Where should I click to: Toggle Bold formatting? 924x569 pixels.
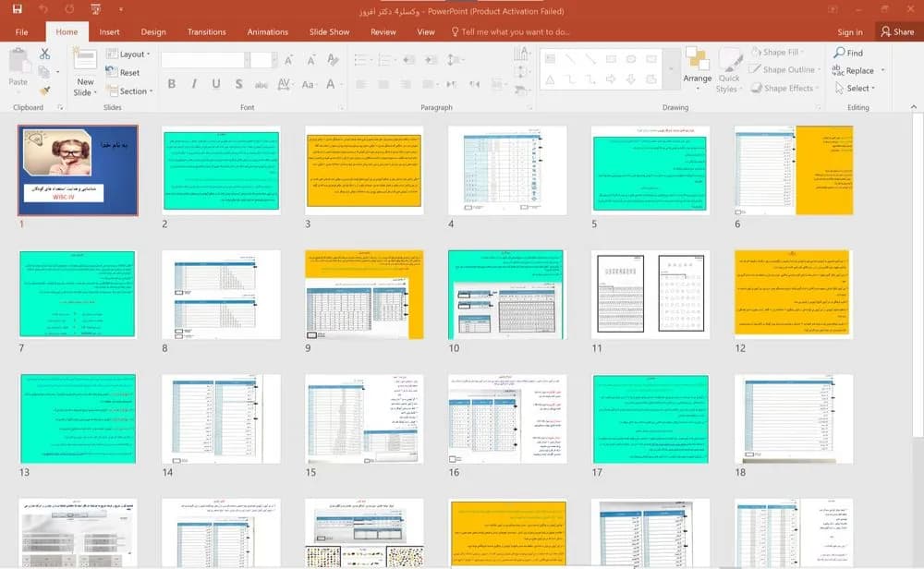(172, 84)
